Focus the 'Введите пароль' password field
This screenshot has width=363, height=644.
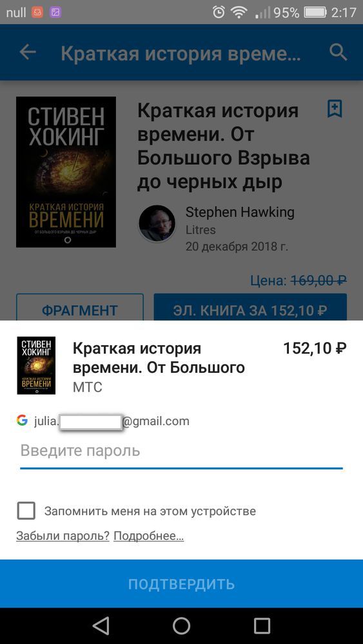[181, 452]
